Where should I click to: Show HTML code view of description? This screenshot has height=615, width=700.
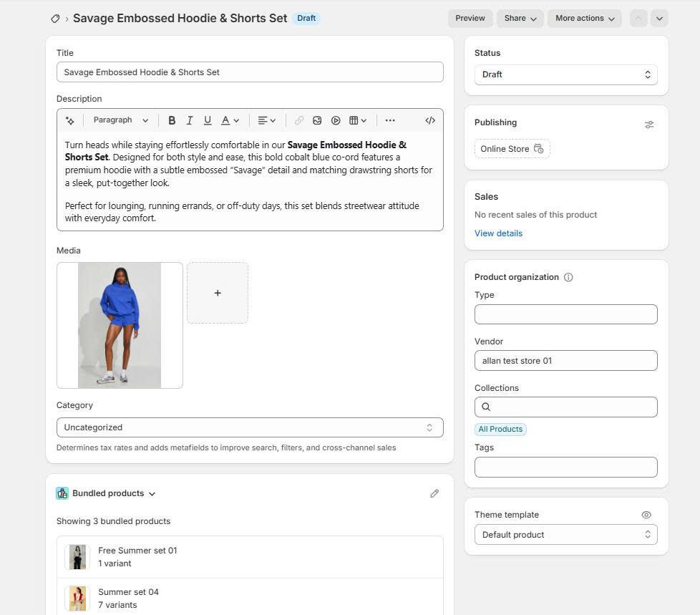[430, 120]
